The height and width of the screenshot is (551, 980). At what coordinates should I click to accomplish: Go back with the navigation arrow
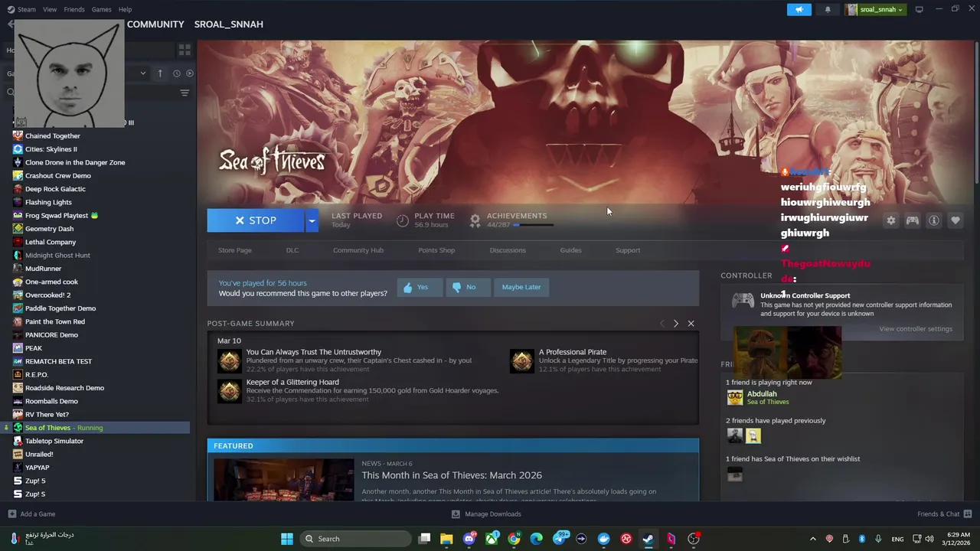coord(10,24)
